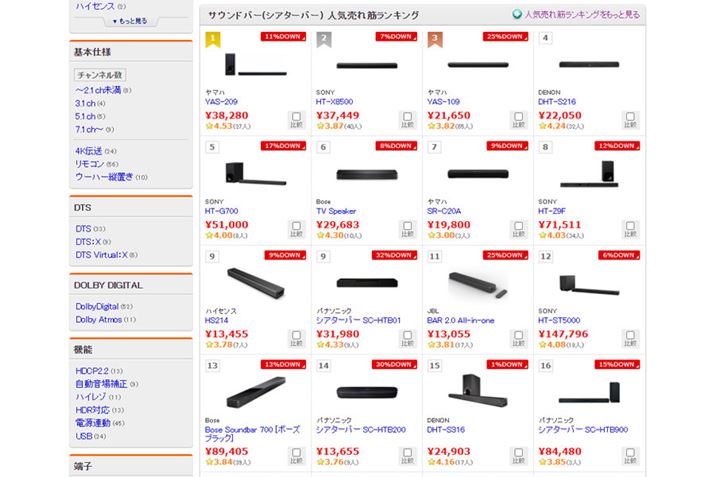This screenshot has width=715, height=477.
Task: Open the YAS-109 product link
Action: 445,101
